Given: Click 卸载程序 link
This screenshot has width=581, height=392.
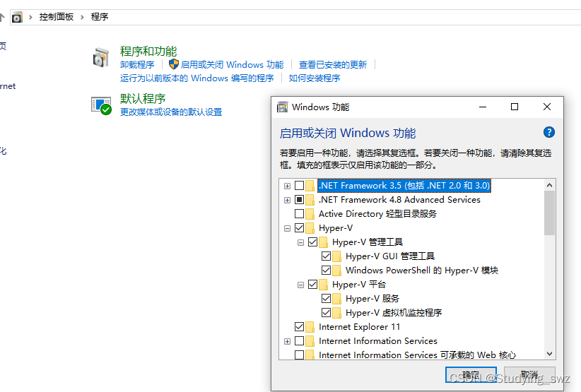Looking at the screenshot, I should [137, 65].
